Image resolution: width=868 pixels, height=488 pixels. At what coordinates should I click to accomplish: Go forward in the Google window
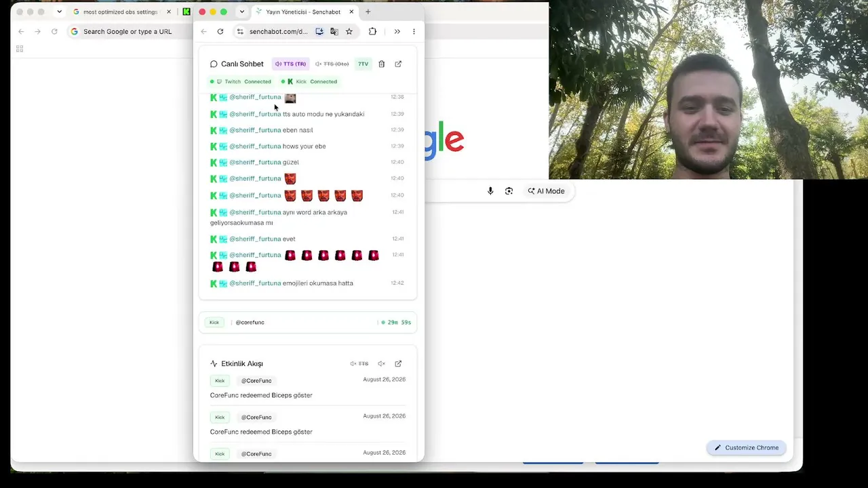point(37,31)
